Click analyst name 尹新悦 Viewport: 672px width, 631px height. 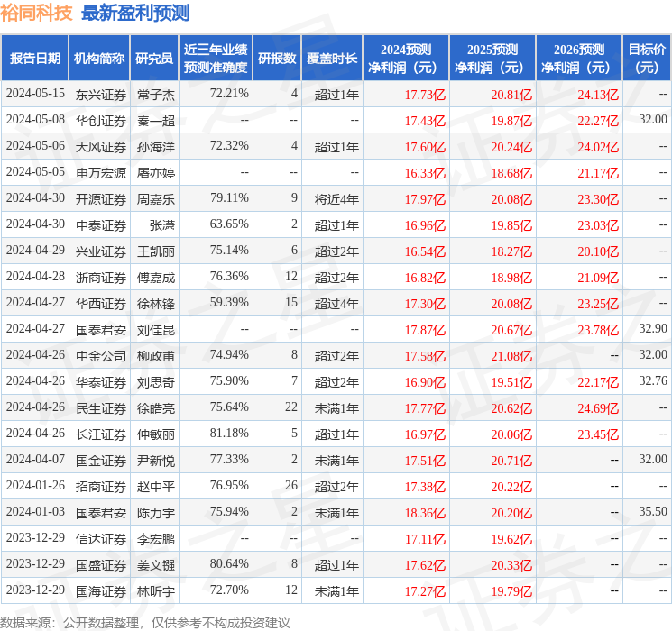pos(156,461)
